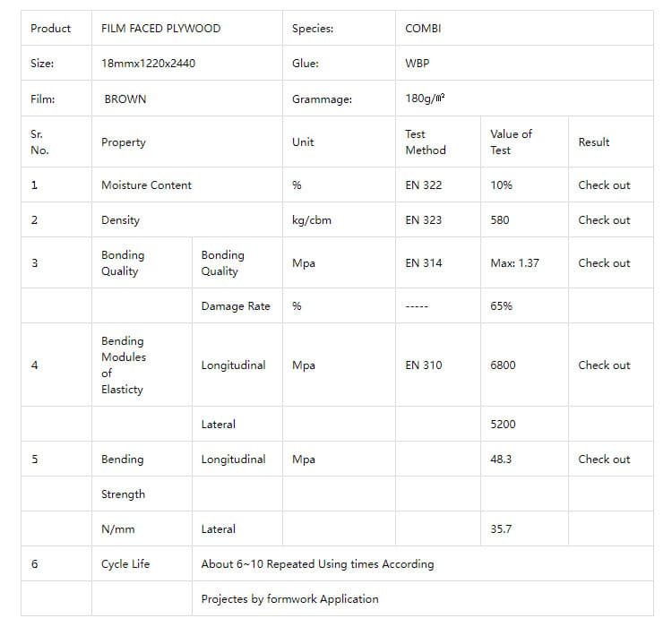672x627 pixels.
Task: Select the Cycle Life property cell
Action: point(125,564)
